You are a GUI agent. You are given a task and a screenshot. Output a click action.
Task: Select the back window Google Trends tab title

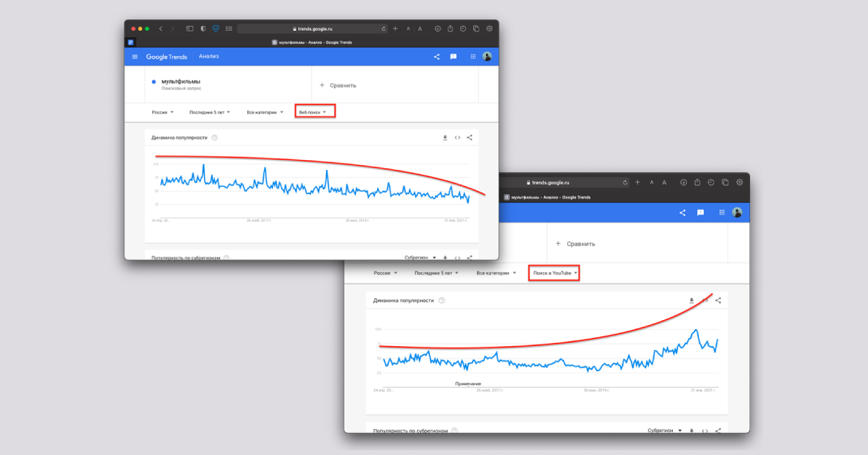548,197
